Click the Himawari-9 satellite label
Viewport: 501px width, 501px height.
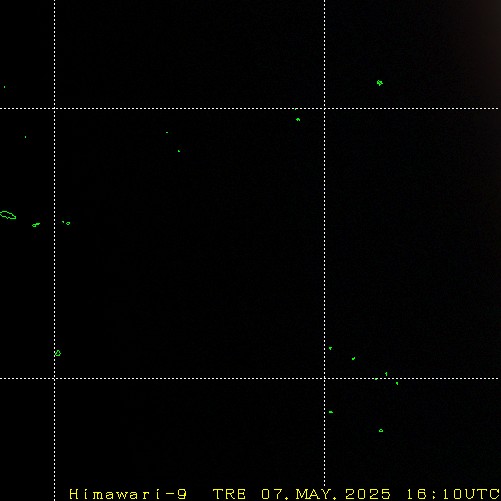[128, 494]
